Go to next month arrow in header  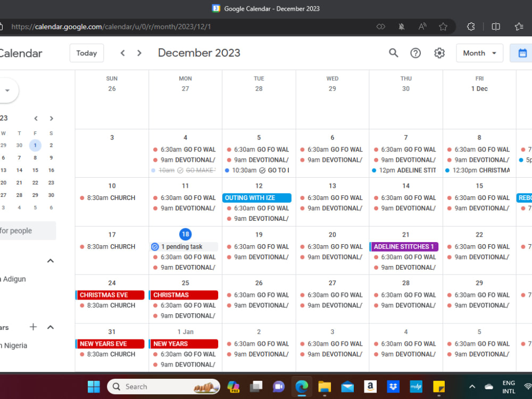(139, 53)
